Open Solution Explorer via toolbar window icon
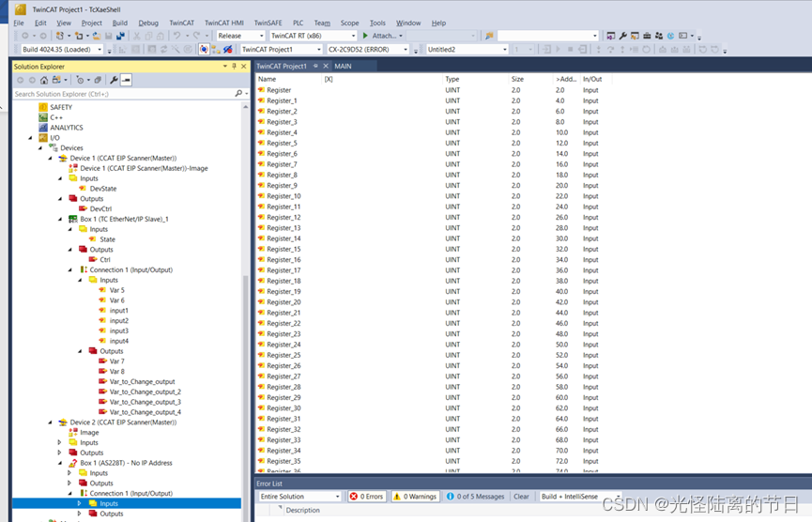Viewport: 812px width, 522px height. pyautogui.click(x=611, y=36)
